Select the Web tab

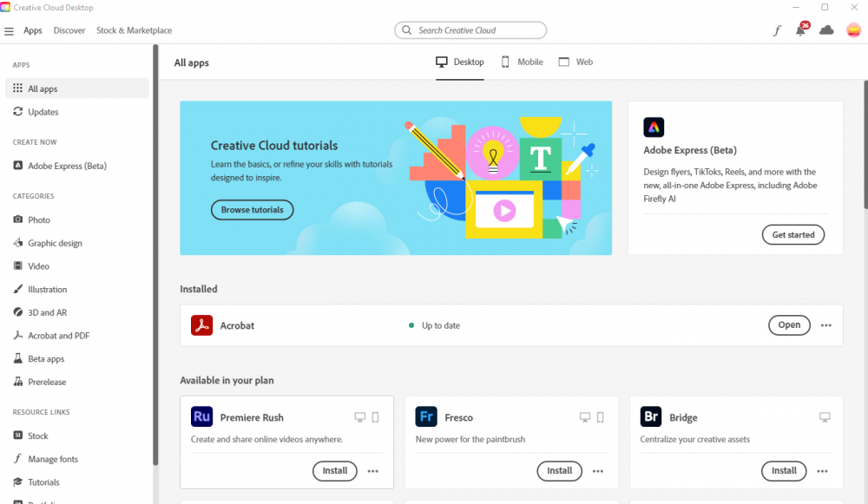point(575,62)
